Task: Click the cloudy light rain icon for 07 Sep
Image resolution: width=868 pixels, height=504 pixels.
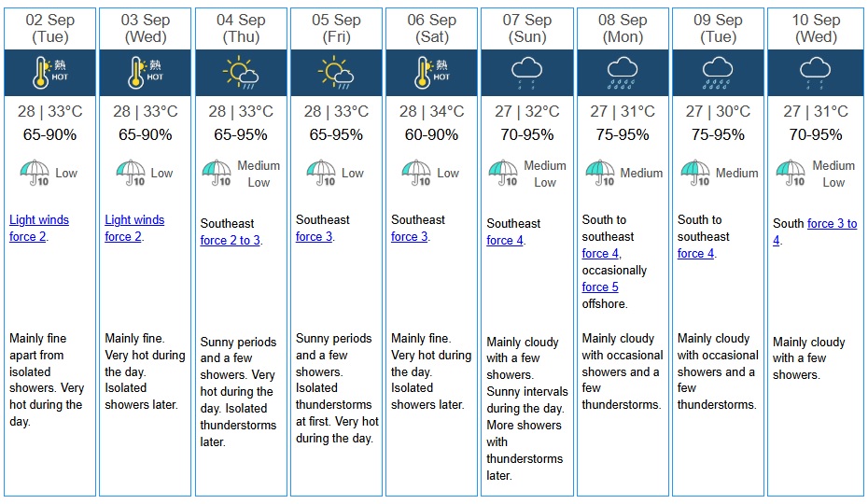Action: (526, 72)
